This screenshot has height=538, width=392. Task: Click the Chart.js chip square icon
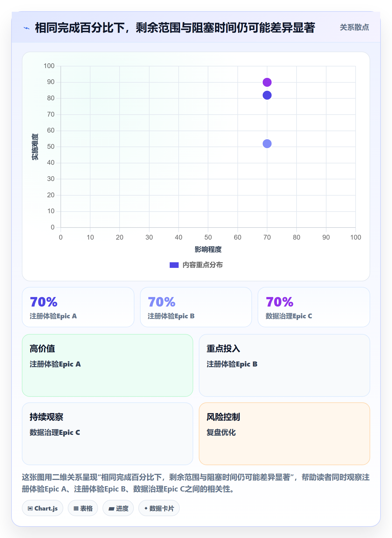coord(30,508)
